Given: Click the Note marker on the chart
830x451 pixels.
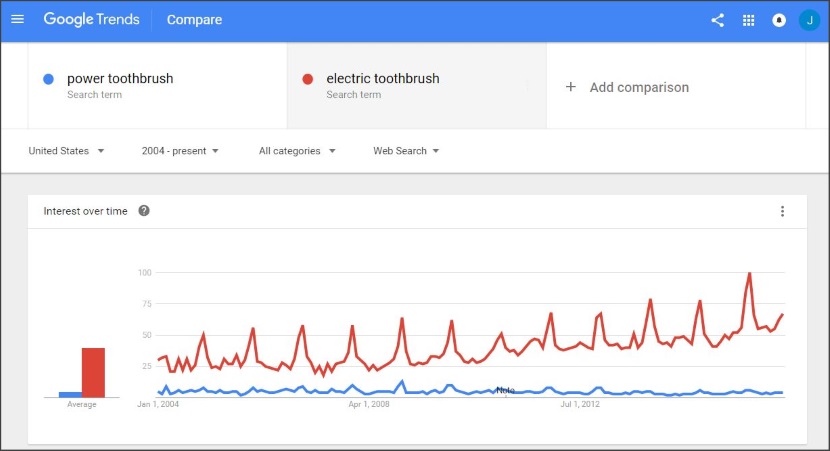Looking at the screenshot, I should click(x=506, y=390).
